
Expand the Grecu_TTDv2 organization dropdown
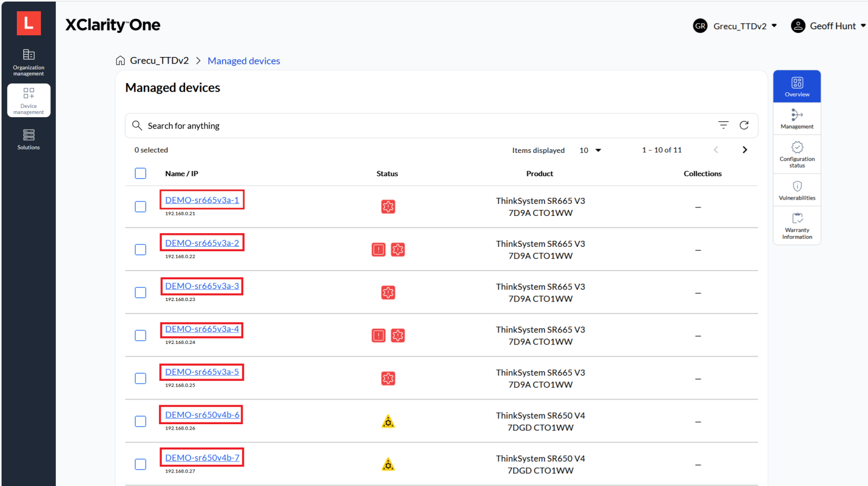pyautogui.click(x=774, y=25)
